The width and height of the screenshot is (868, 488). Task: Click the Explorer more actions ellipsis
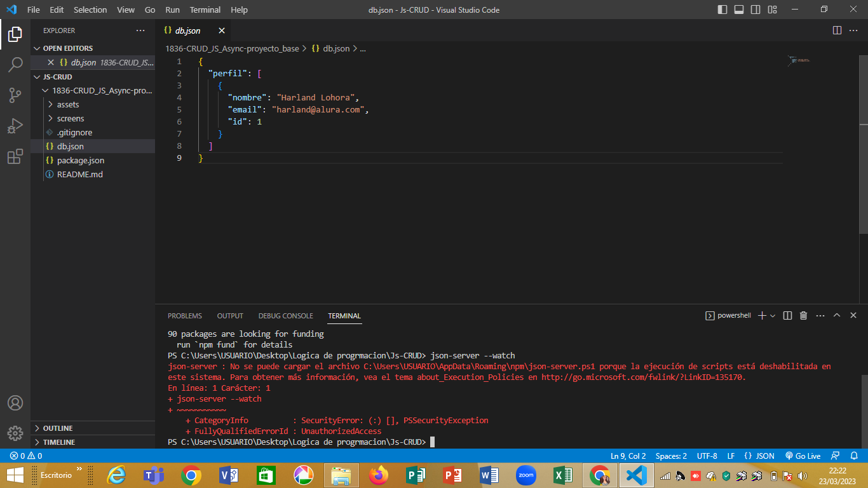140,30
